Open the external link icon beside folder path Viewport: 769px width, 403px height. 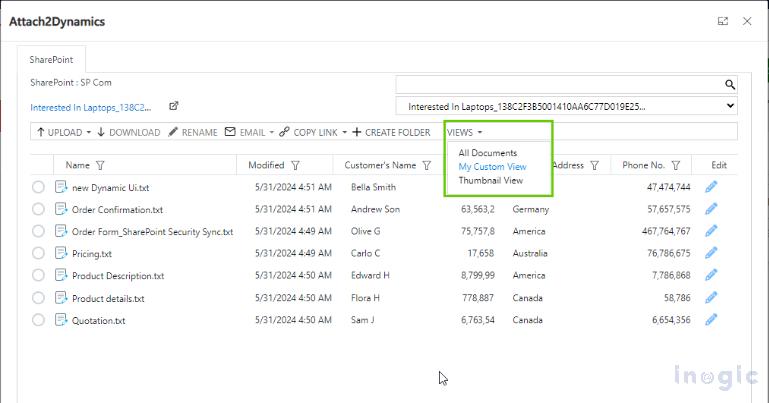coord(173,106)
